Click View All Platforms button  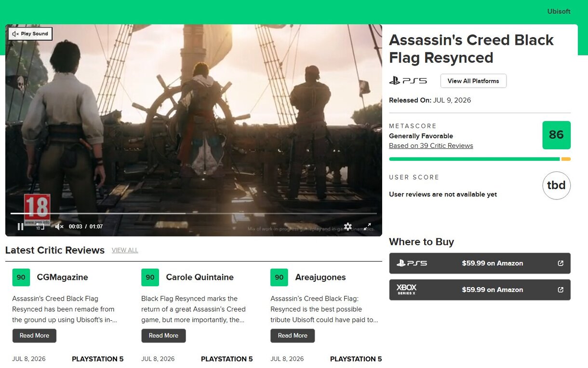pyautogui.click(x=473, y=81)
